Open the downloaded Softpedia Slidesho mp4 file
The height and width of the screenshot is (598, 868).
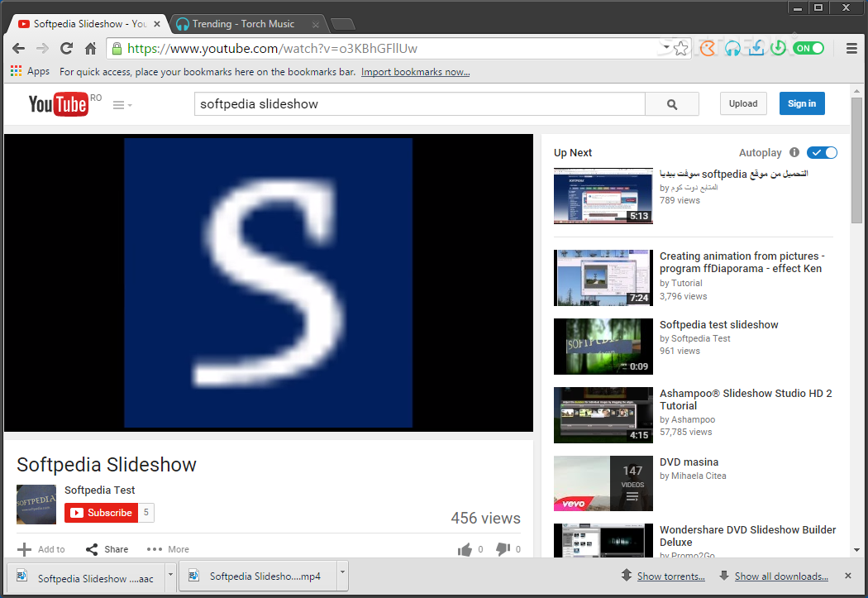(x=258, y=576)
